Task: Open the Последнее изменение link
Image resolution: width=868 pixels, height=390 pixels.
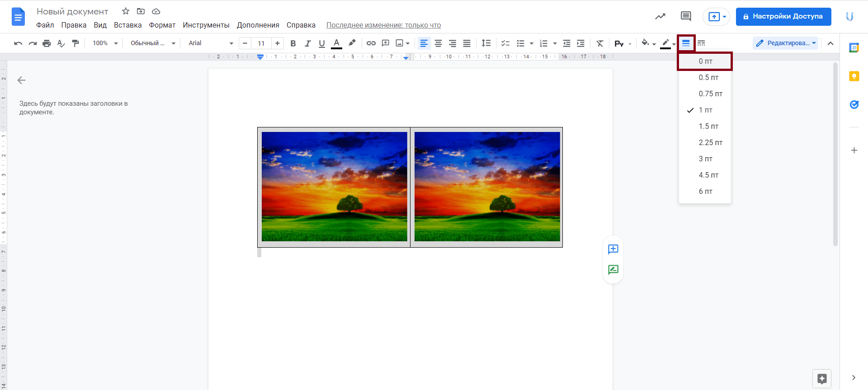Action: pos(383,25)
